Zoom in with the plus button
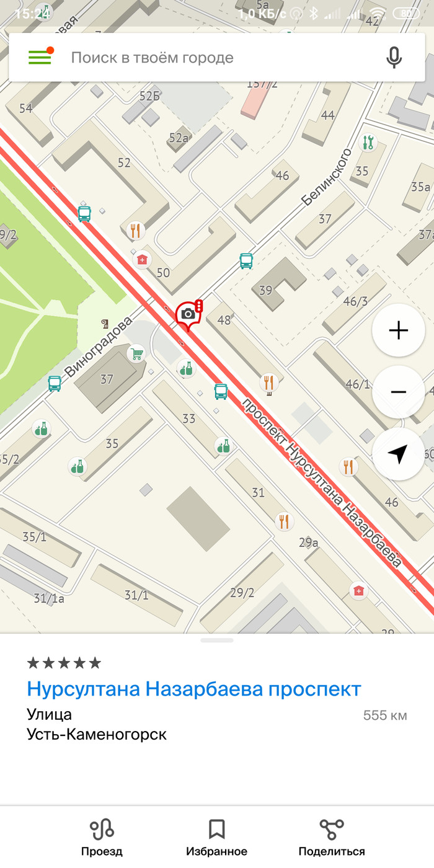 click(398, 330)
